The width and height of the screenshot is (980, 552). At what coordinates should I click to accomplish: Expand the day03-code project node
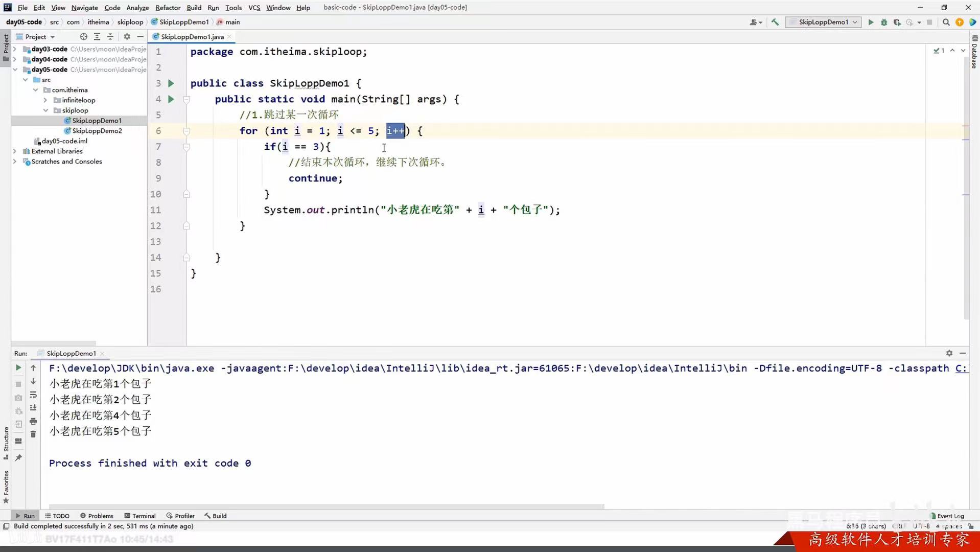click(15, 49)
